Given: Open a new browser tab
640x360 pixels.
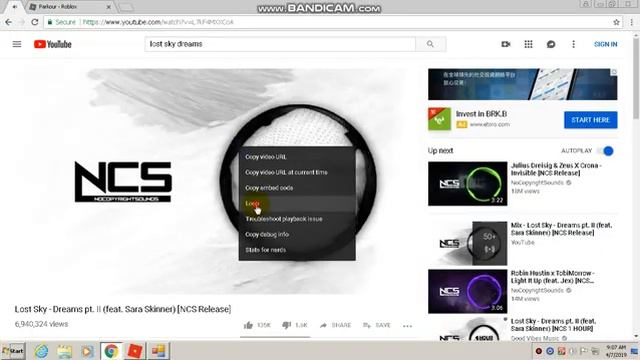Looking at the screenshot, I should pyautogui.click(x=126, y=7).
